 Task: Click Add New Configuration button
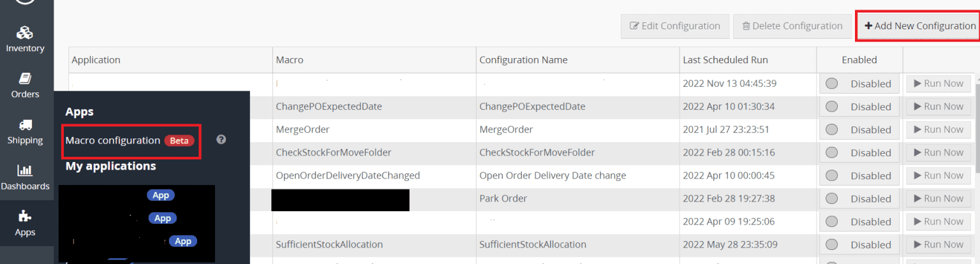pos(919,26)
